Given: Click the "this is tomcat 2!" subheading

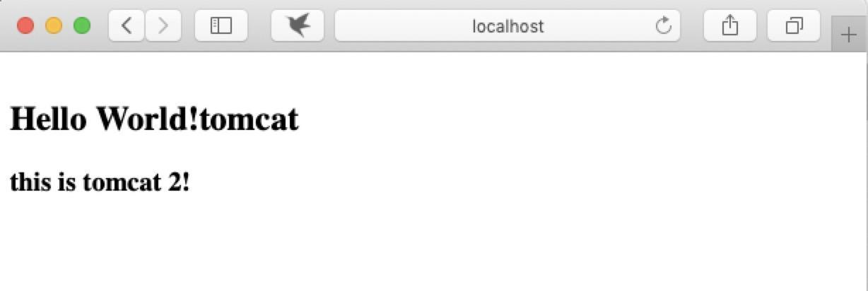Looking at the screenshot, I should 100,182.
